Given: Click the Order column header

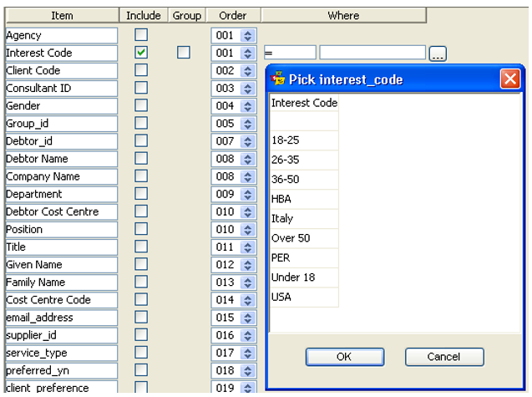Looking at the screenshot, I should coord(233,16).
